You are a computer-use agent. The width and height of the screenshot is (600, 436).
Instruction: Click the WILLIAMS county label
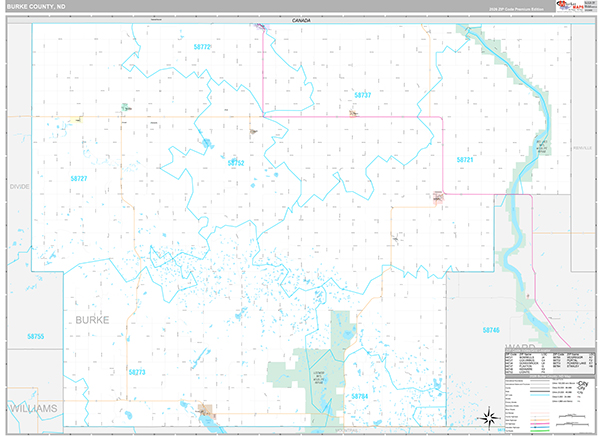34,408
